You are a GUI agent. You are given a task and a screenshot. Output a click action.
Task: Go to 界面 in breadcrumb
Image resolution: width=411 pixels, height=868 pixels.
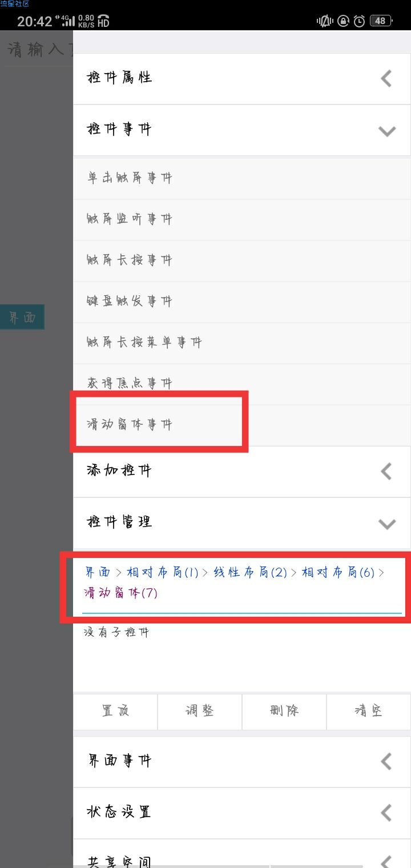(98, 572)
